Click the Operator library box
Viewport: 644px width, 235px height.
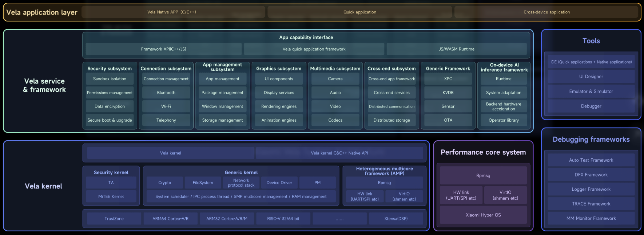click(x=504, y=120)
